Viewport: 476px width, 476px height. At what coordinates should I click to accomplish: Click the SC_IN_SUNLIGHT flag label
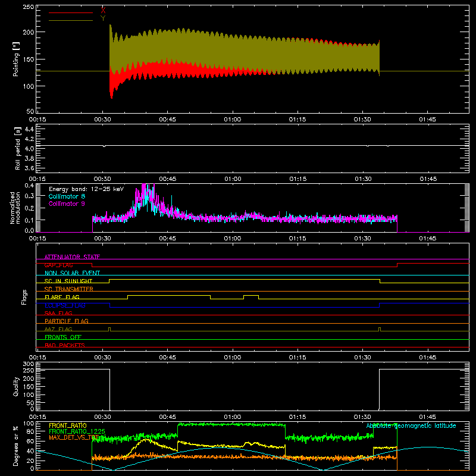click(68, 281)
